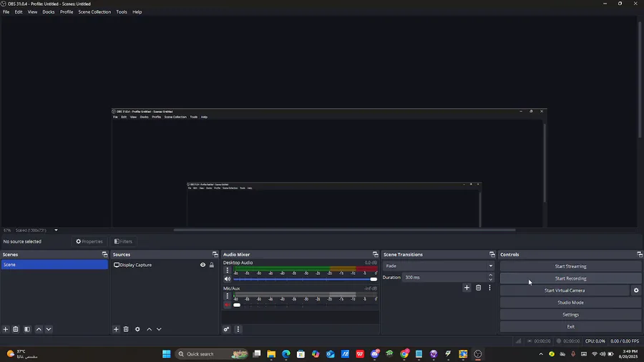
Task: Click the transition Duration input field
Action: pos(444,278)
